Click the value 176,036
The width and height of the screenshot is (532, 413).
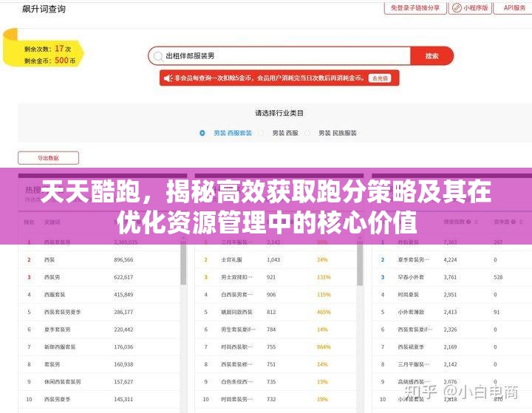pyautogui.click(x=123, y=347)
